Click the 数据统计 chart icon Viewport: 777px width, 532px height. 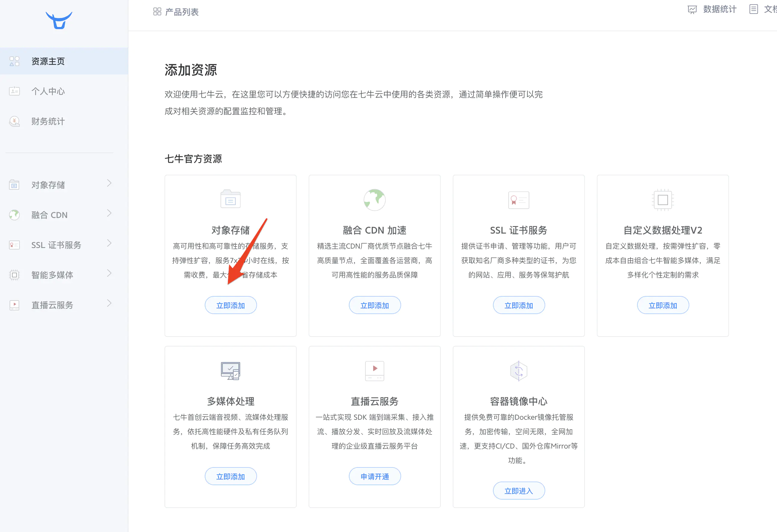(692, 9)
